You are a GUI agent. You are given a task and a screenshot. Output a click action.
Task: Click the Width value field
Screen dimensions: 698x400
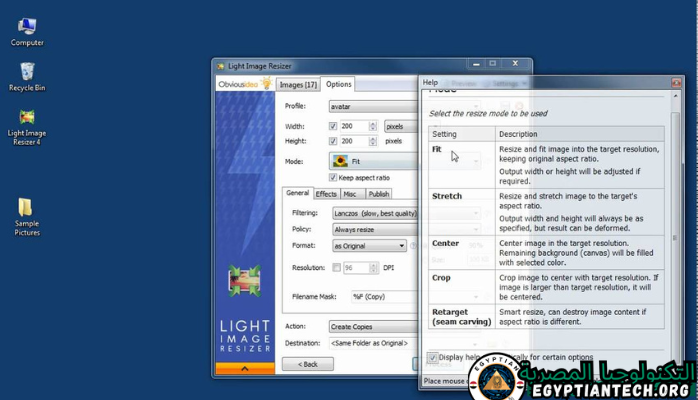[x=354, y=126]
